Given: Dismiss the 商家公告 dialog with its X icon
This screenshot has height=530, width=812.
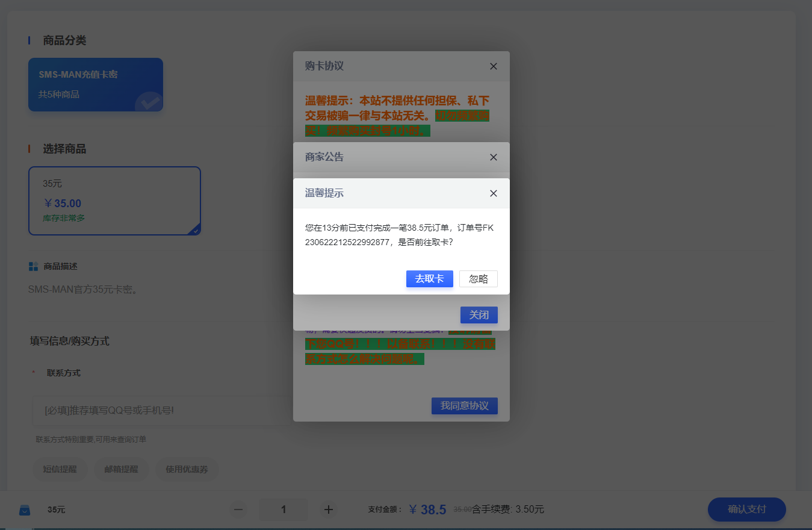Looking at the screenshot, I should (493, 157).
